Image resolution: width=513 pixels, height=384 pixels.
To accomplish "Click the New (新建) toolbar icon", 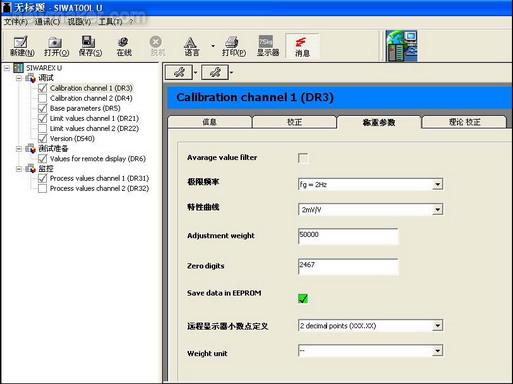I will 21,43.
